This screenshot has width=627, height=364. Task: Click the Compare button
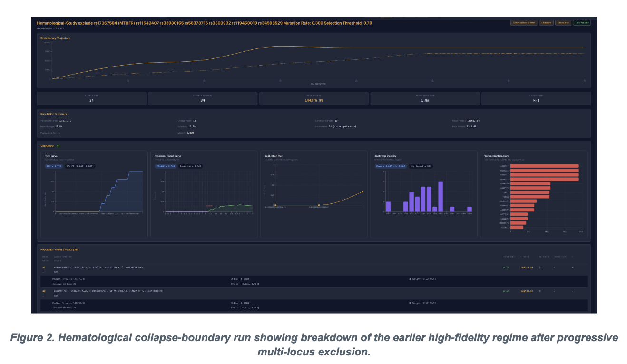point(546,22)
